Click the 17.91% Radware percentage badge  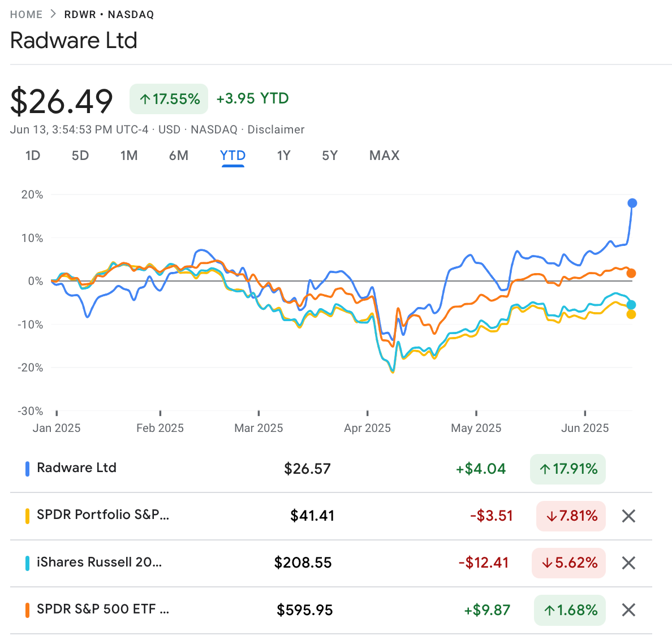(568, 469)
